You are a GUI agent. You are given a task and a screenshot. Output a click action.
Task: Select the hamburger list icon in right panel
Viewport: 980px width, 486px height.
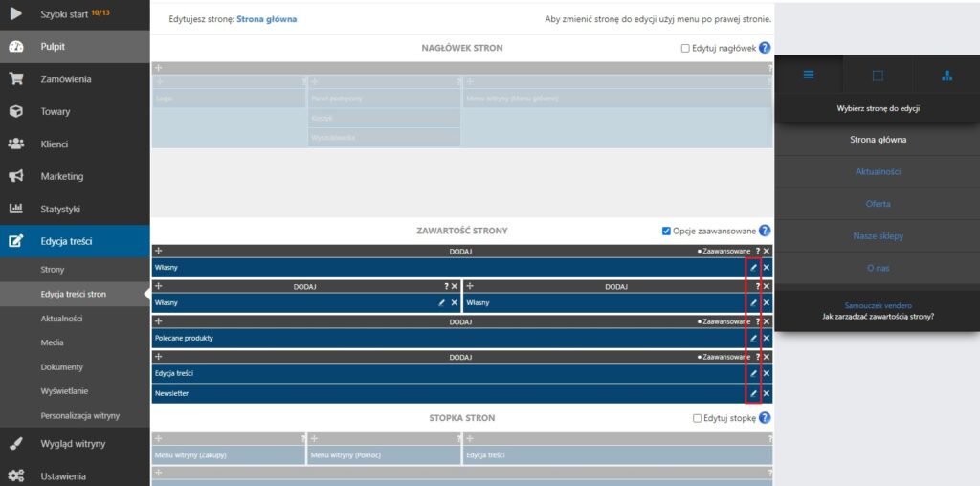(809, 75)
